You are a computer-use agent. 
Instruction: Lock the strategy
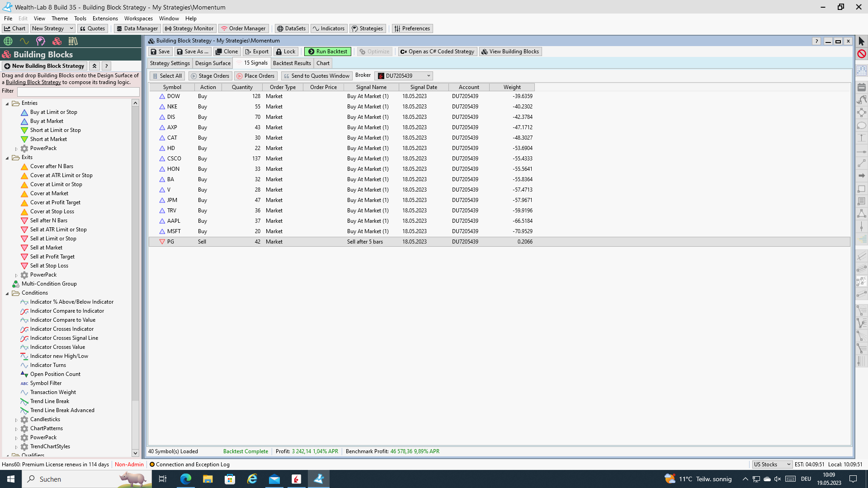[x=286, y=52]
